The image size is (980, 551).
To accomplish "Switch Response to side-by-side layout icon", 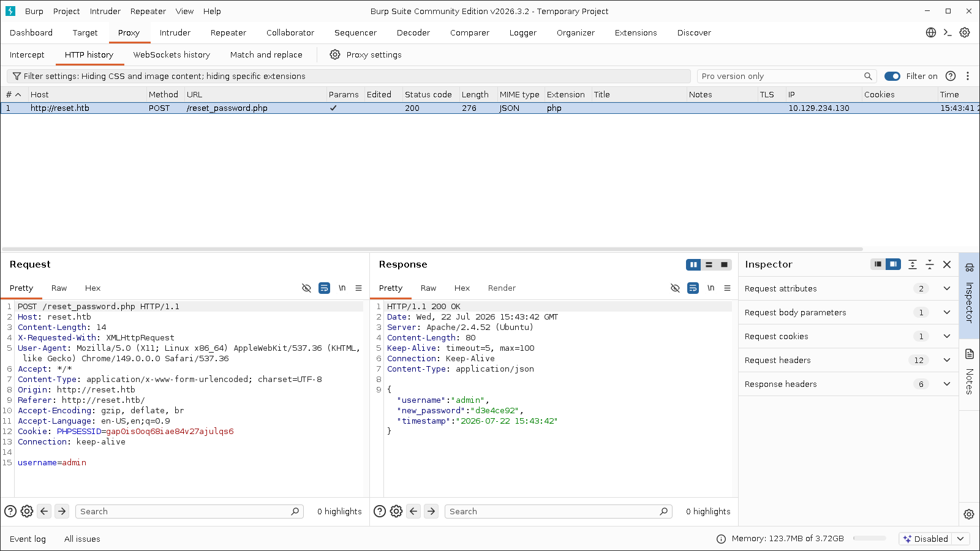I will click(x=693, y=264).
